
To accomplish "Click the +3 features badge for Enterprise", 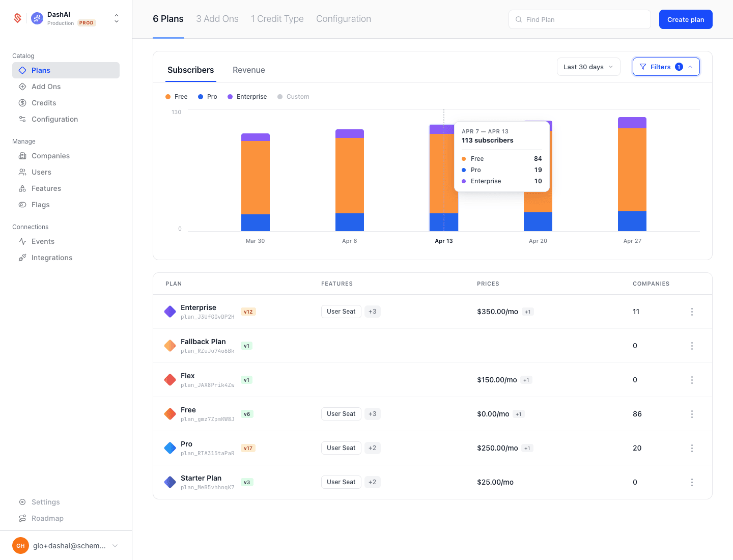I will pos(373,312).
